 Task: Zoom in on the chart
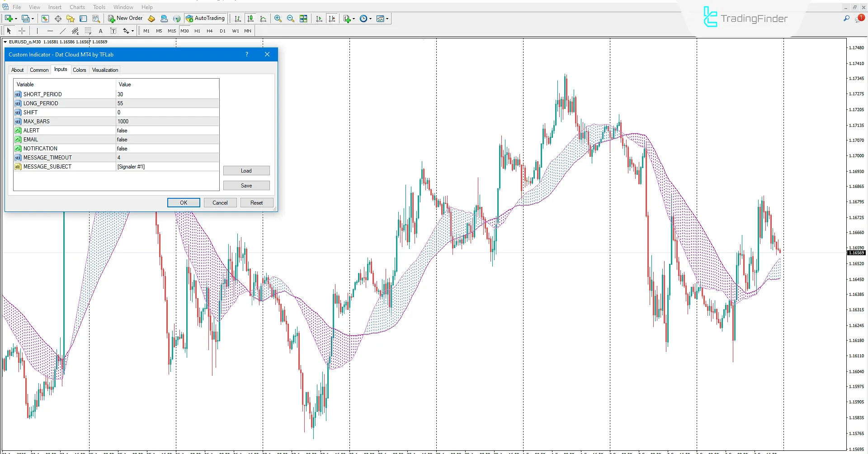278,19
